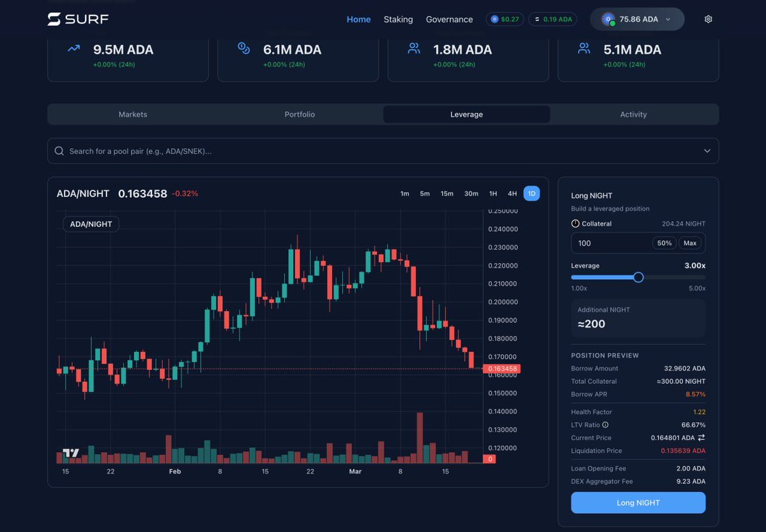Screen dimensions: 766x532
Task: Click the 50% collateral button
Action: pyautogui.click(x=664, y=243)
